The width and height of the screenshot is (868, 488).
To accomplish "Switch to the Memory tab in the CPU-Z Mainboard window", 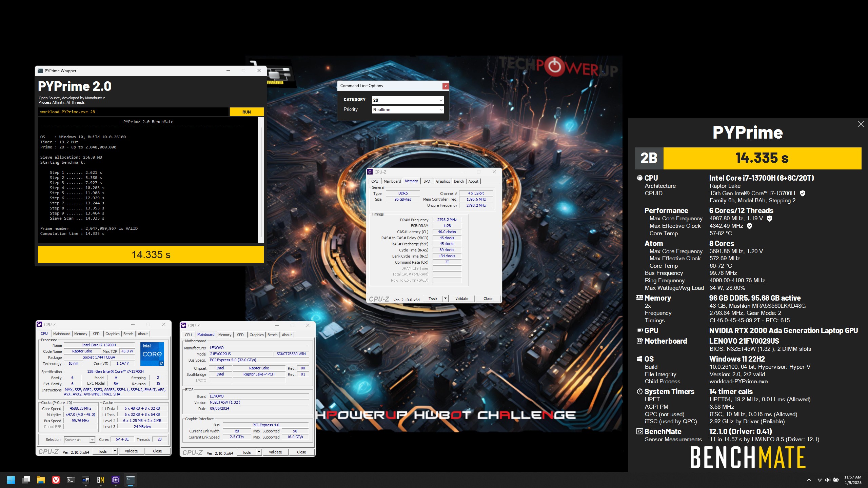I will pos(224,335).
